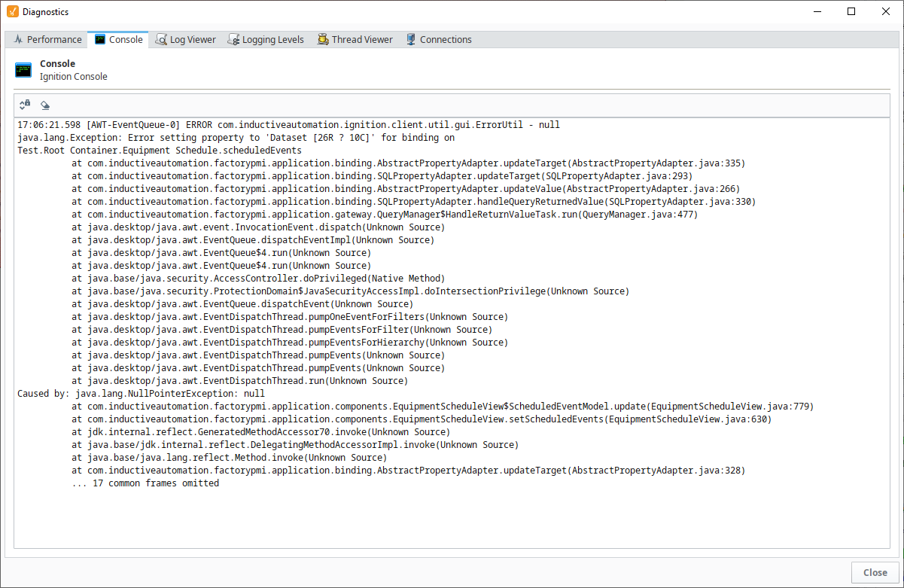
Task: Switch to the Thread Viewer tab
Action: [355, 39]
